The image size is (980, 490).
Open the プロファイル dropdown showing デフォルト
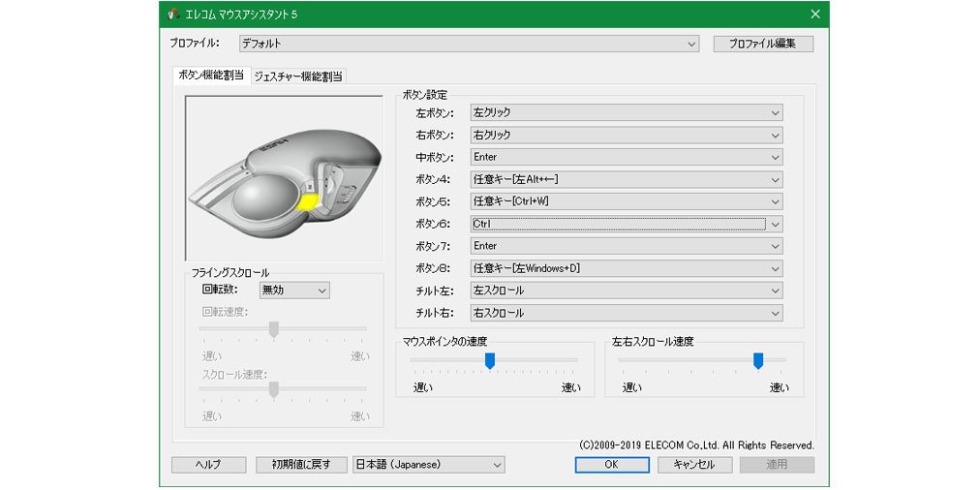click(470, 44)
